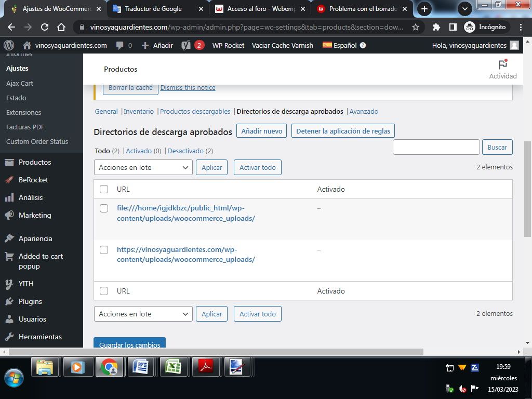Open the Añadir menu in the admin bar
532x399 pixels.
[157, 46]
